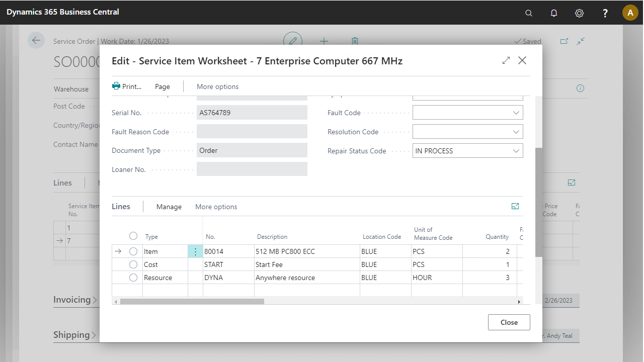Click the quantity 2 cell
The width and height of the screenshot is (644, 362).
490,251
